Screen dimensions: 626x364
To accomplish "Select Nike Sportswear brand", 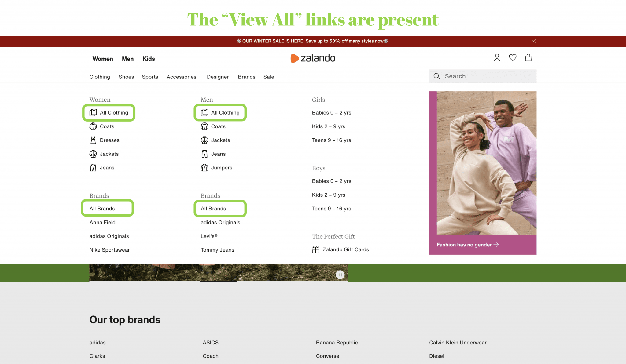I will [109, 250].
